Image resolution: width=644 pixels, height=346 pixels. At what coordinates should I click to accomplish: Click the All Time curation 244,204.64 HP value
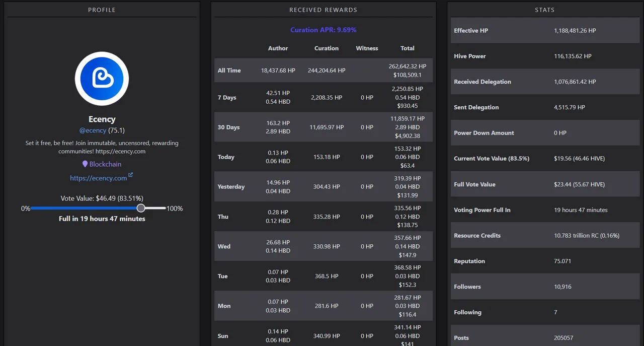(x=327, y=71)
